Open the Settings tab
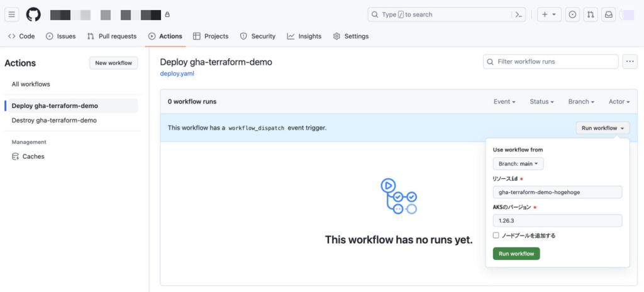This screenshot has height=292, width=644. tap(351, 36)
